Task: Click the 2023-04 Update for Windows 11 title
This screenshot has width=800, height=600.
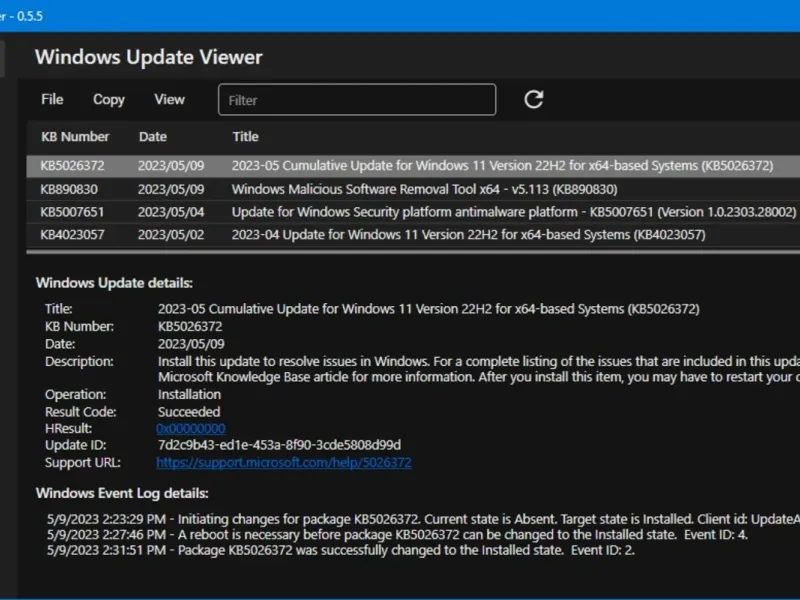Action: (468, 235)
